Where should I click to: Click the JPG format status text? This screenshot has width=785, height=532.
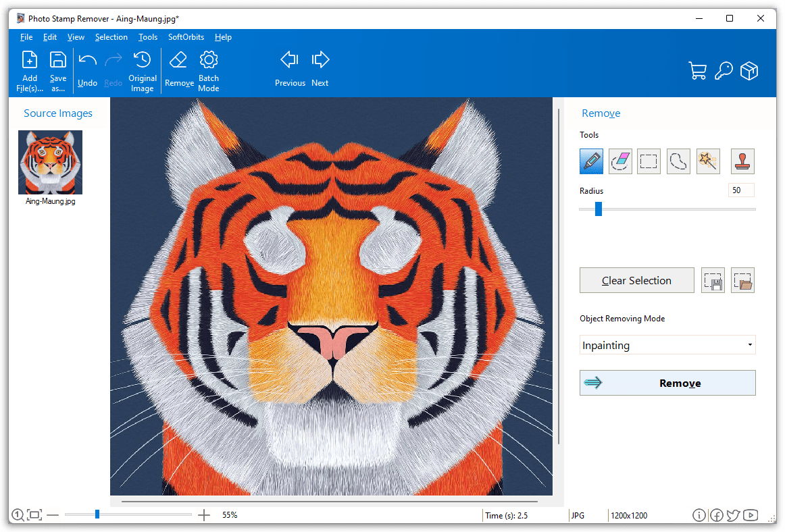click(x=578, y=516)
